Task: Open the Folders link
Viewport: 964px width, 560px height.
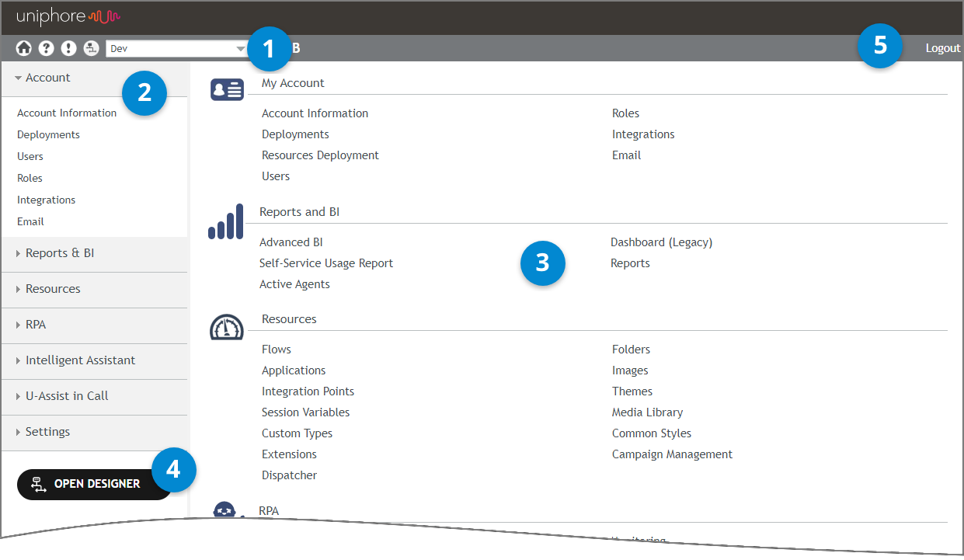Action: [631, 350]
